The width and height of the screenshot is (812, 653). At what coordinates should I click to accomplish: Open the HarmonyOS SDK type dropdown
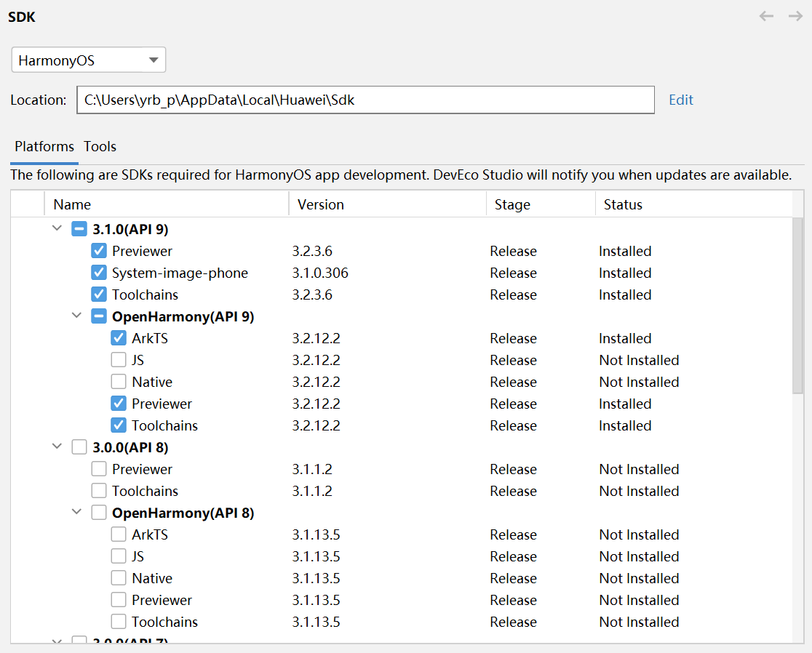click(89, 60)
